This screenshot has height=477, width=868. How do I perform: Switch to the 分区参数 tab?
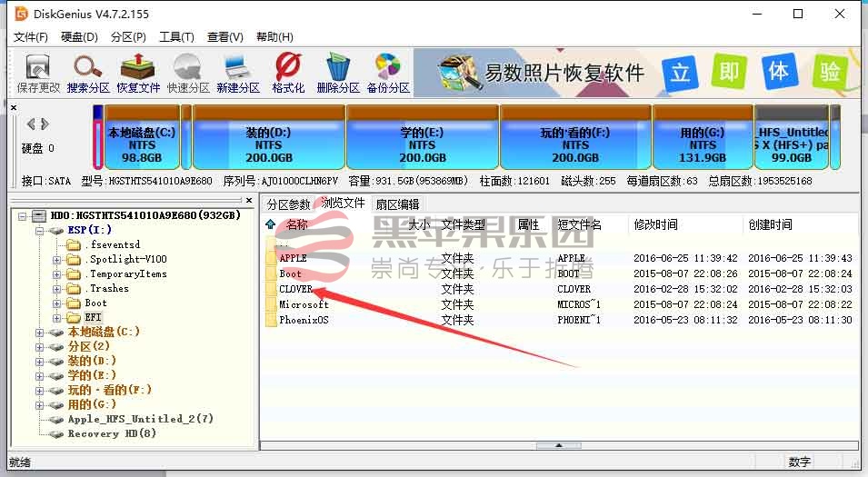click(x=288, y=204)
